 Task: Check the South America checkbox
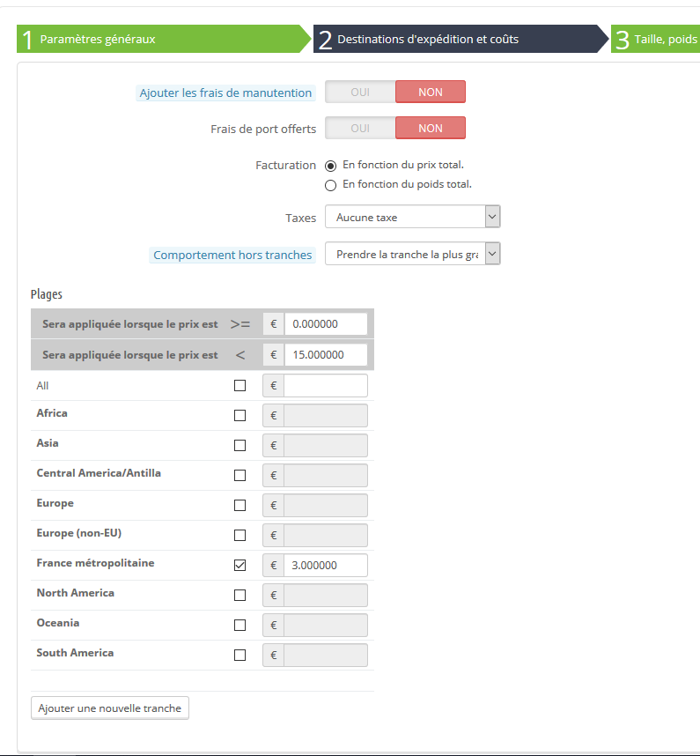(x=239, y=656)
